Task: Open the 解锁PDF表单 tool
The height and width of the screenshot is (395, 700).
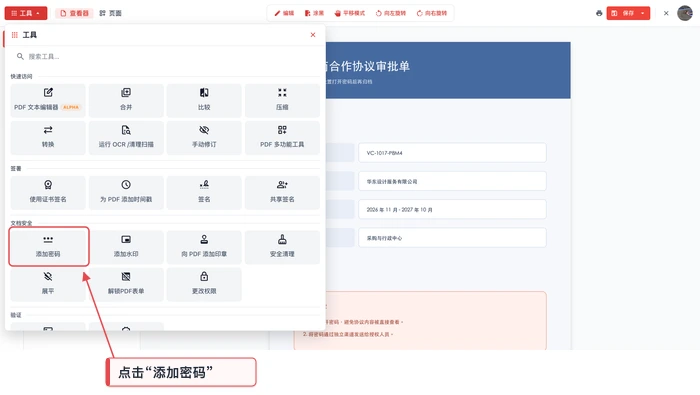Action: tap(126, 284)
